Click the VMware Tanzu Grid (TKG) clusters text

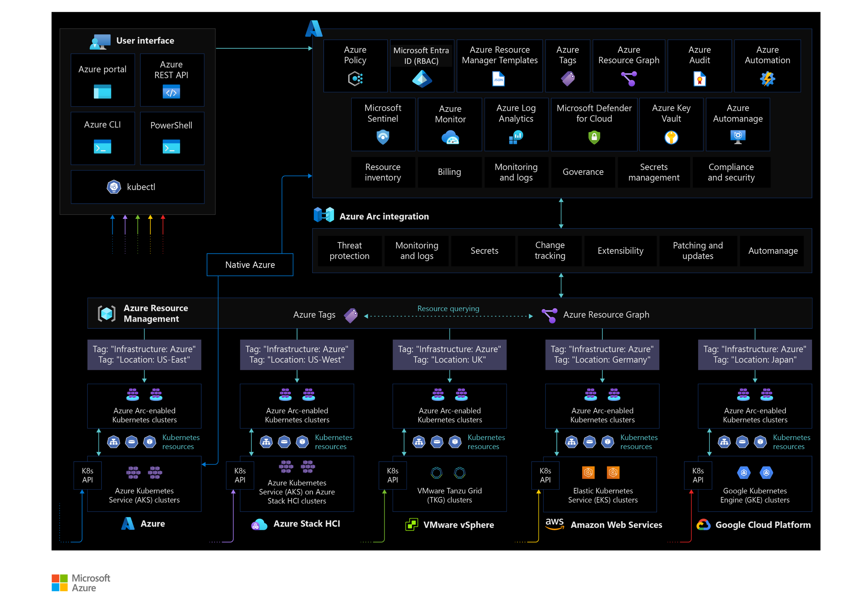tap(450, 495)
